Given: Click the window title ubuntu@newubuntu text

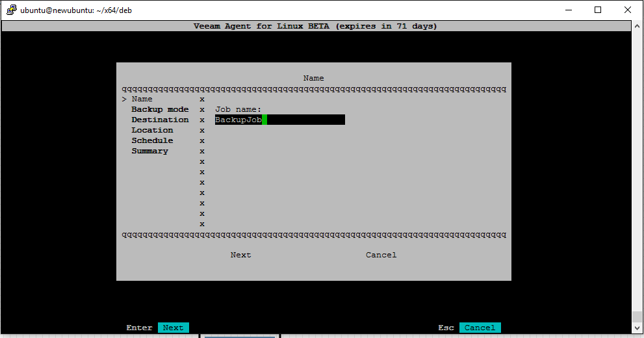Looking at the screenshot, I should pyautogui.click(x=76, y=10).
